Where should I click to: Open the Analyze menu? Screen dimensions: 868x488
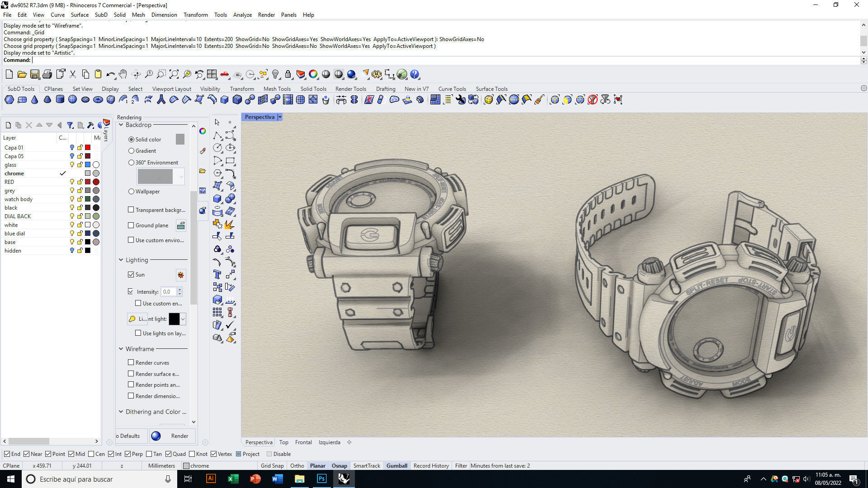coord(242,15)
